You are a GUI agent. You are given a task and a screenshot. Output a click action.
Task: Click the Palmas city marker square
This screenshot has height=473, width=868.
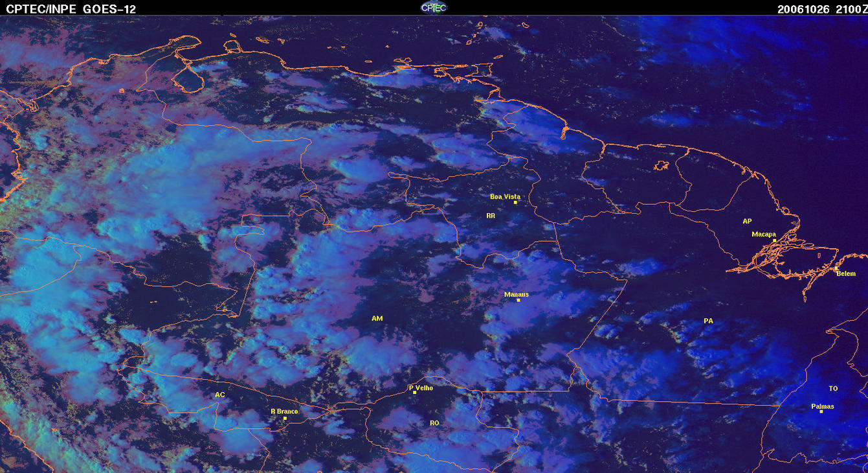821,412
